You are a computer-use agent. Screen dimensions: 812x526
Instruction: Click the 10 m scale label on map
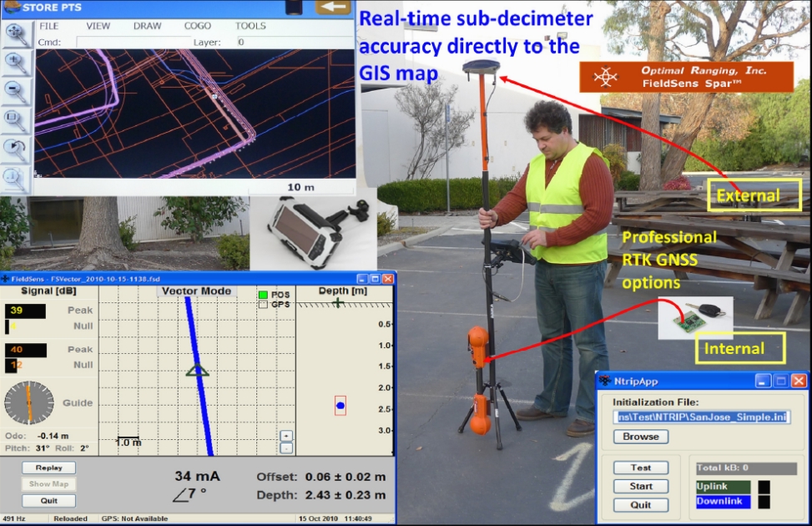coord(301,187)
